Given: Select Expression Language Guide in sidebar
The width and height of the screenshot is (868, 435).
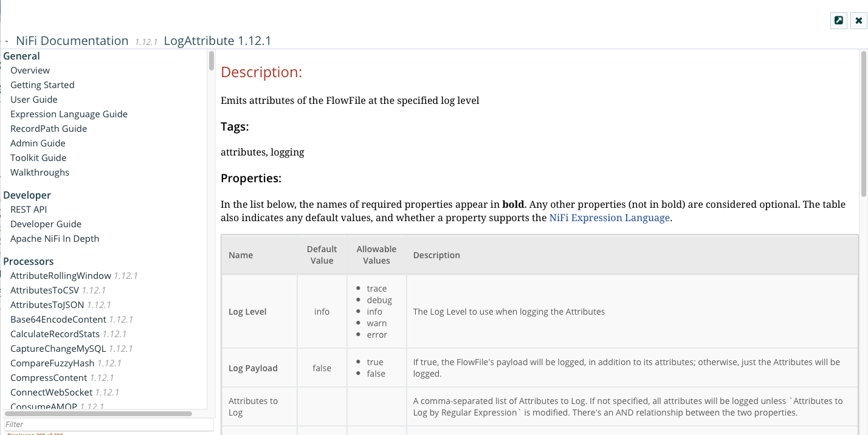Looking at the screenshot, I should (69, 114).
